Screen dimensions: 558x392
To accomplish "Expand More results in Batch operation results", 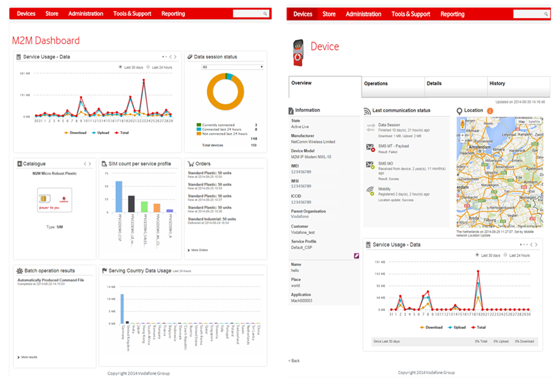I will pos(28,357).
